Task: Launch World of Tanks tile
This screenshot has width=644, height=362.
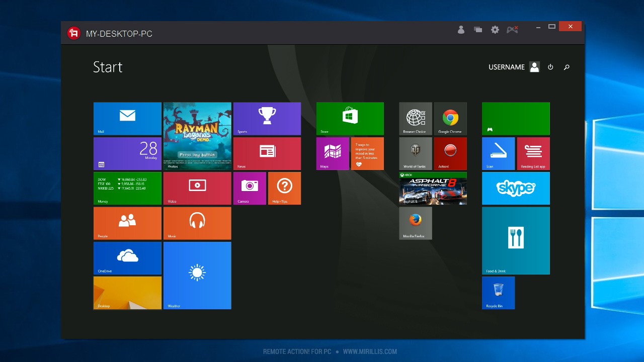Action: 416,153
